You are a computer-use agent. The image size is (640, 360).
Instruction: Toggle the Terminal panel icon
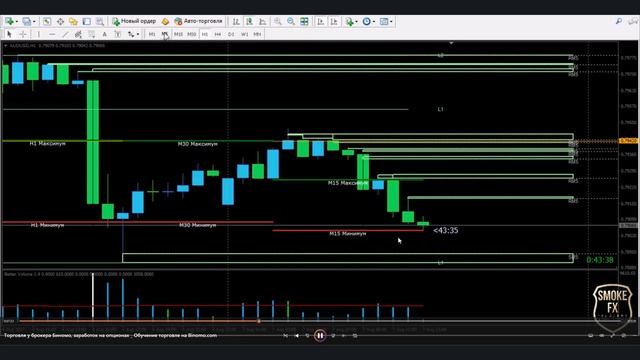(x=87, y=21)
